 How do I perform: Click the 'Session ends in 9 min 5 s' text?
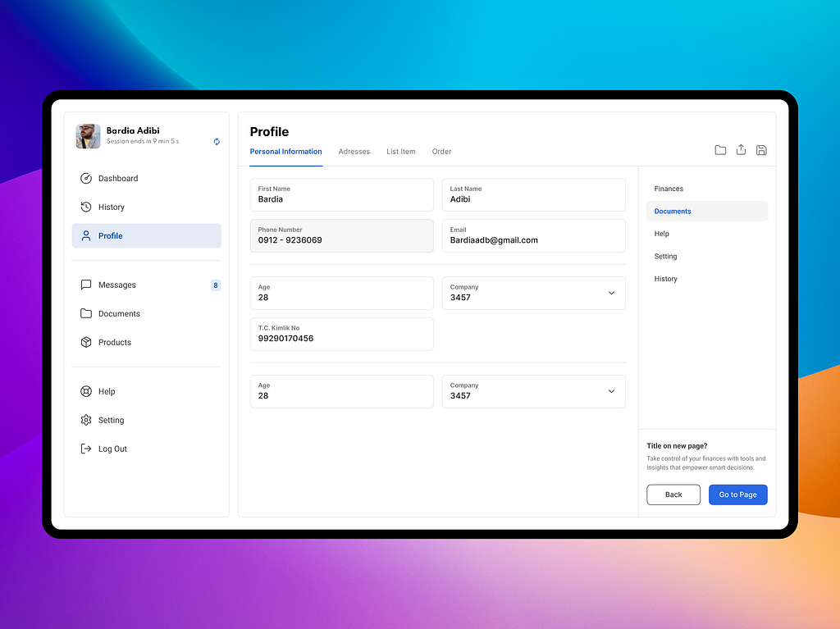[143, 141]
